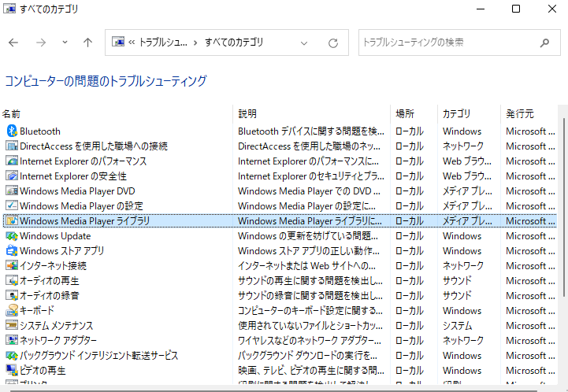Expand the address bar history dropdown
568x392 pixels.
coord(305,43)
